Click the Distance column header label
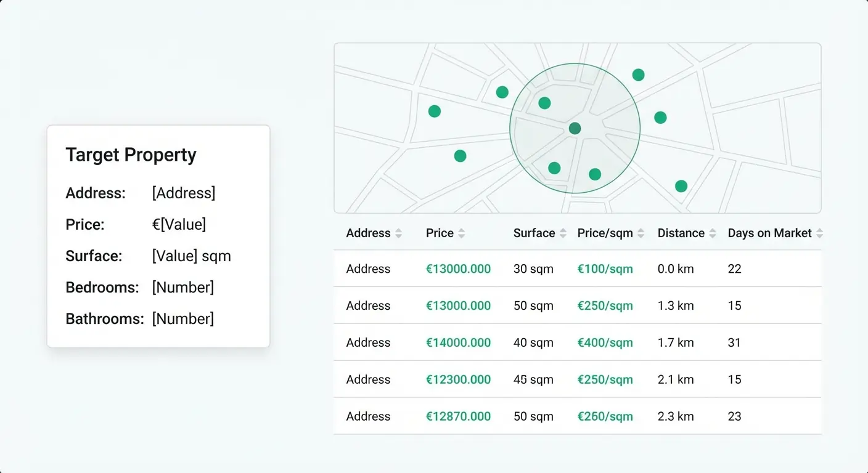 681,233
